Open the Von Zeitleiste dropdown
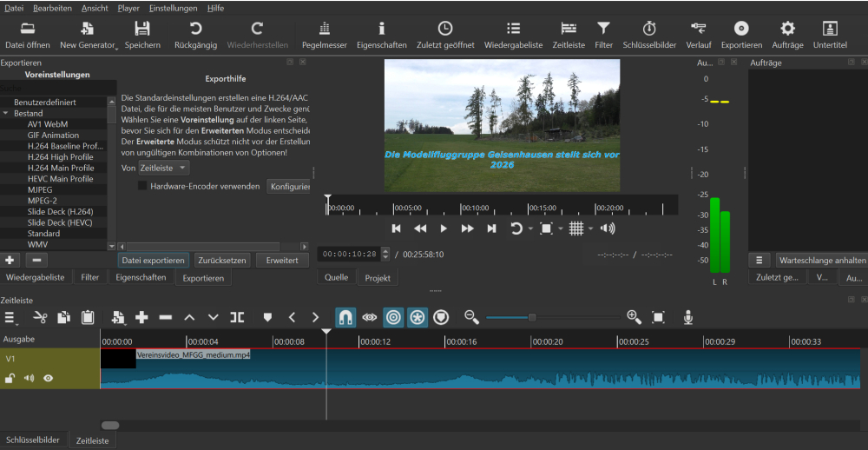 [x=164, y=168]
